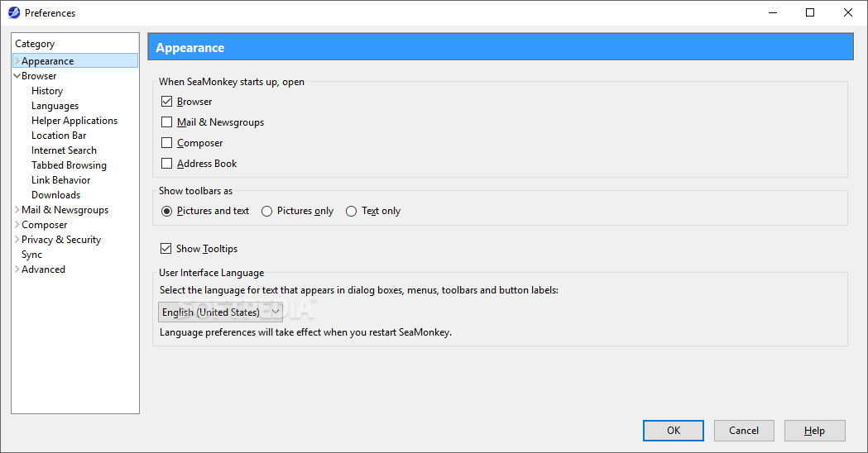Viewport: 868px width, 453px height.
Task: Open the History preferences page
Action: [x=47, y=91]
